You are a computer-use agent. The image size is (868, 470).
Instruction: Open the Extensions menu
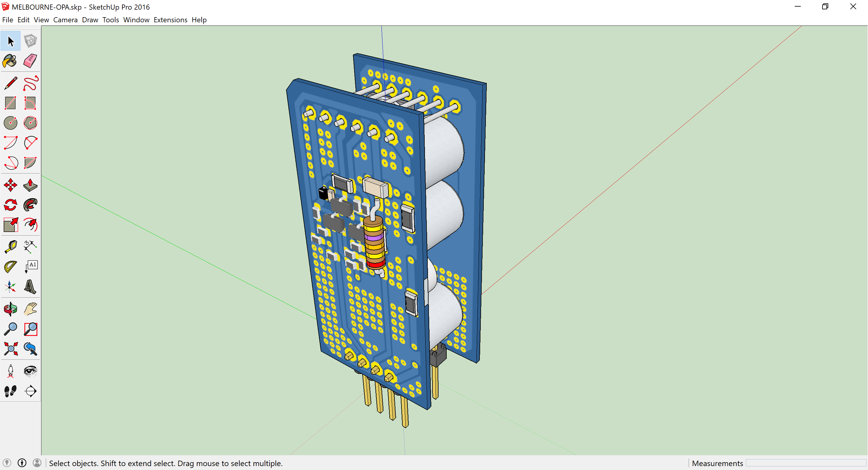(x=171, y=20)
